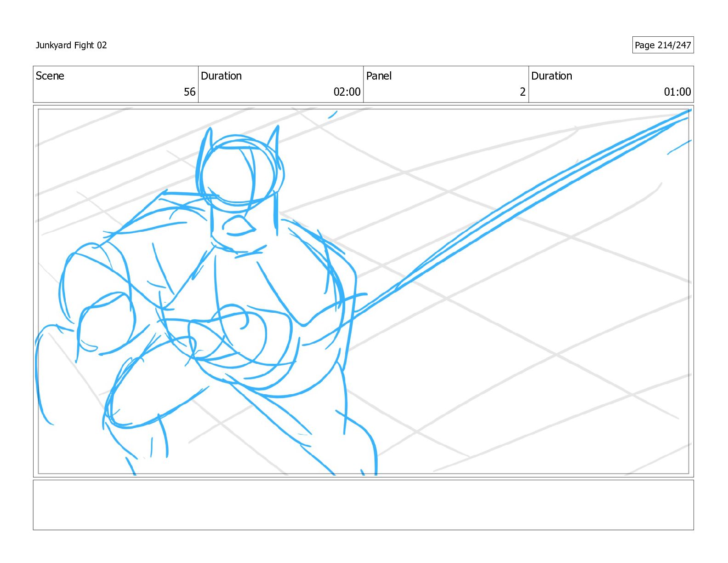Select the 'Scene' header label
728x563 pixels.
click(50, 76)
